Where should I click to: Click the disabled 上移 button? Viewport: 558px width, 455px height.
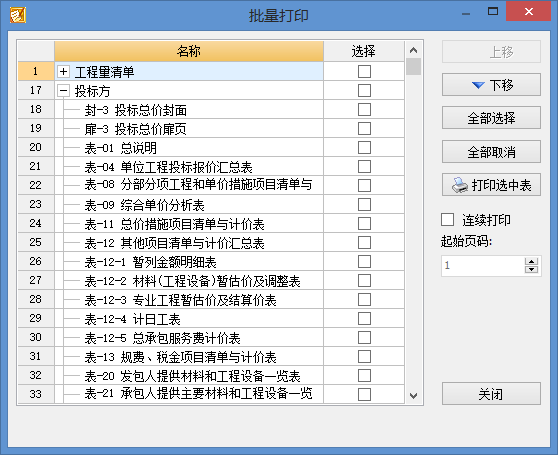click(x=491, y=52)
